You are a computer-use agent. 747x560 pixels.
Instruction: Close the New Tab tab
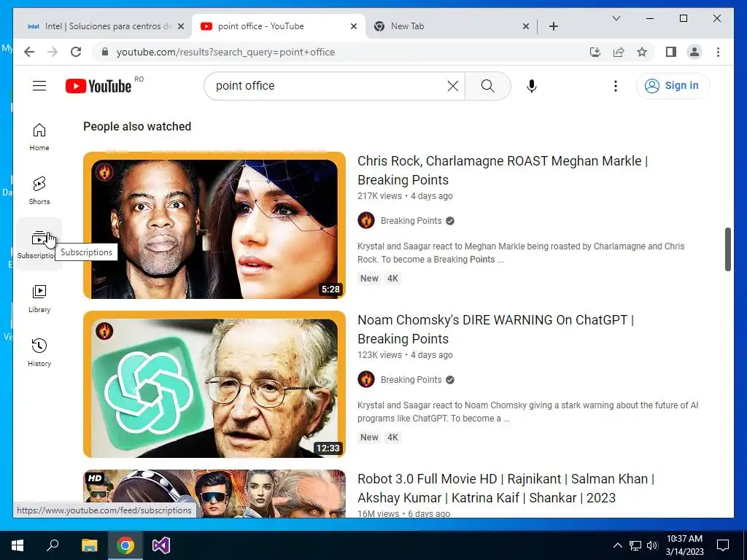point(526,26)
